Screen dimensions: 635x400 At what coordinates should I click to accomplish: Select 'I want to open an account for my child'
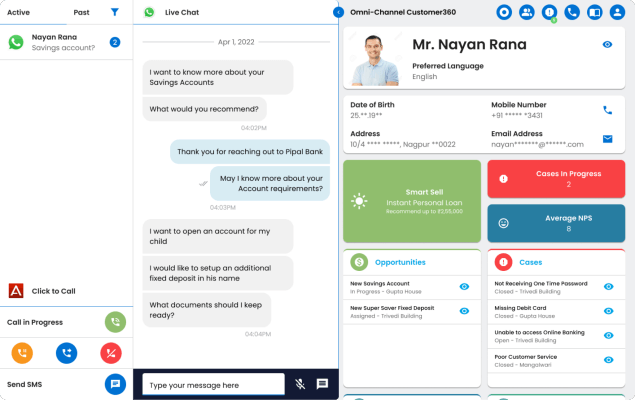217,236
